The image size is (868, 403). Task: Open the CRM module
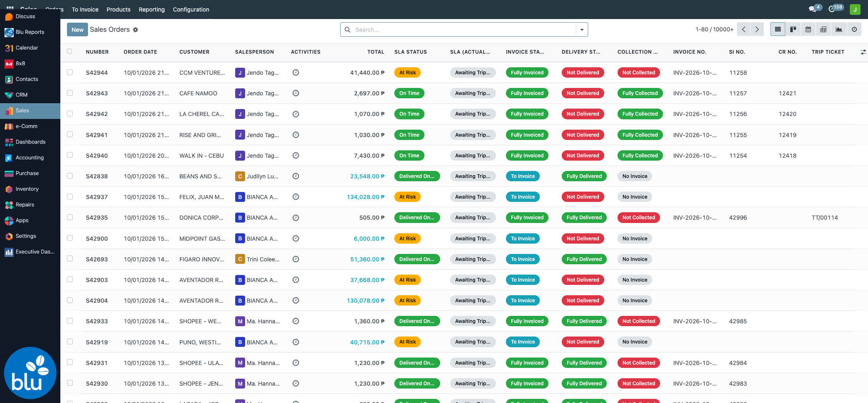click(x=30, y=95)
